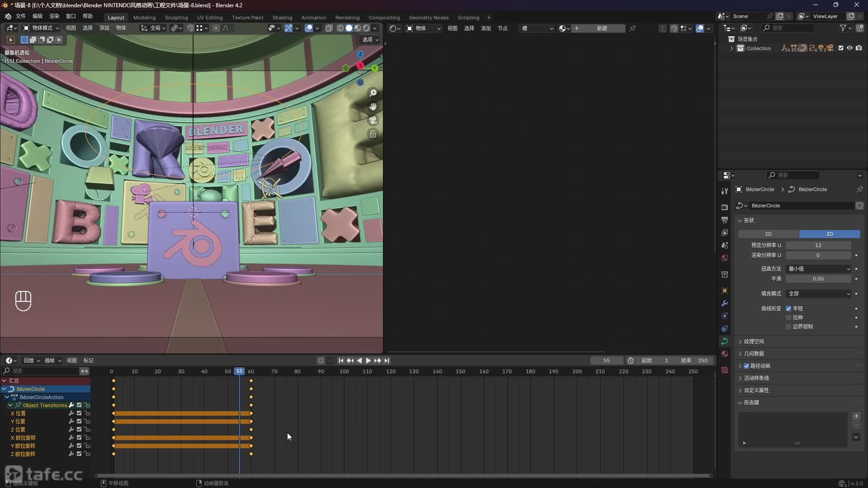Expand the 活动样条线 active spline panel
Image resolution: width=868 pixels, height=488 pixels.
coord(756,378)
